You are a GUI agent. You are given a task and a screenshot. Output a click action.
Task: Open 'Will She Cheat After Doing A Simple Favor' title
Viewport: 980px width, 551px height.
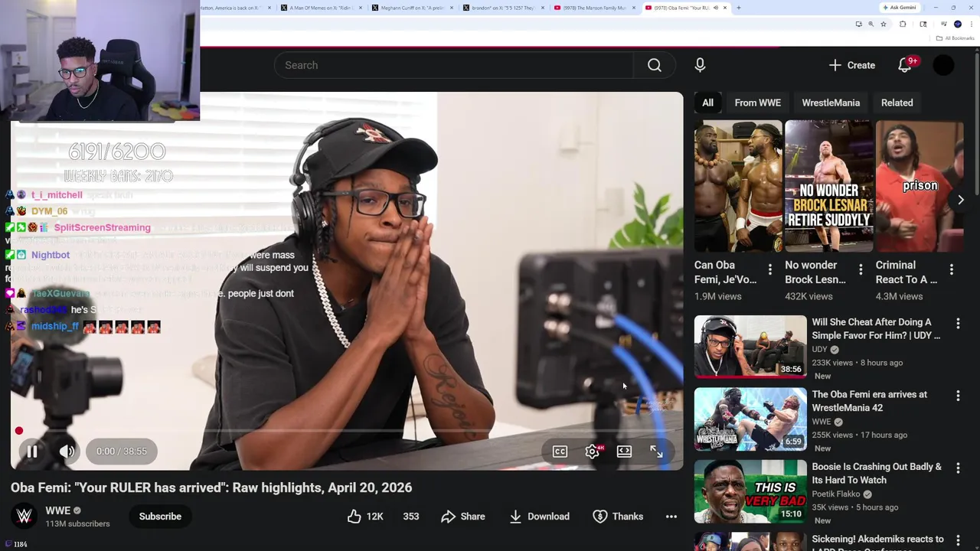click(x=876, y=329)
